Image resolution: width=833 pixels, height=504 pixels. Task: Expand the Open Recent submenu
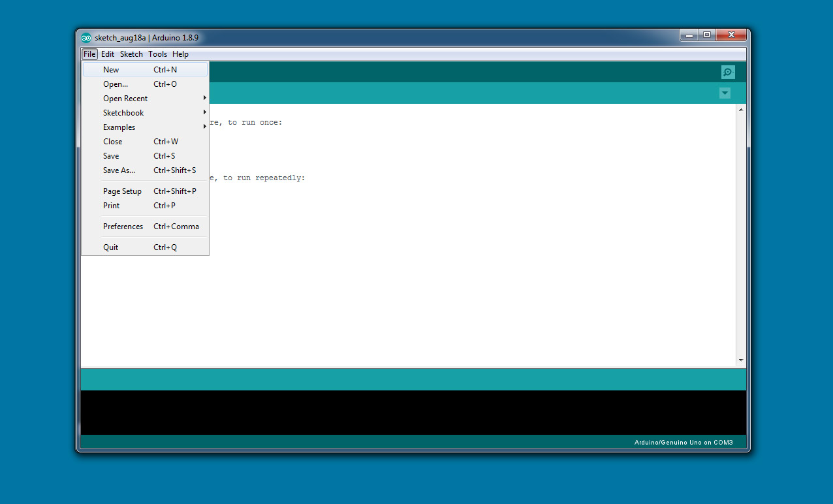(x=145, y=99)
